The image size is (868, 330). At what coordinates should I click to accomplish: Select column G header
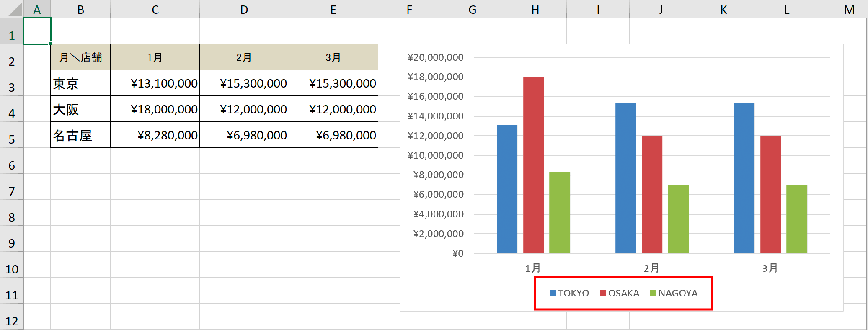473,9
